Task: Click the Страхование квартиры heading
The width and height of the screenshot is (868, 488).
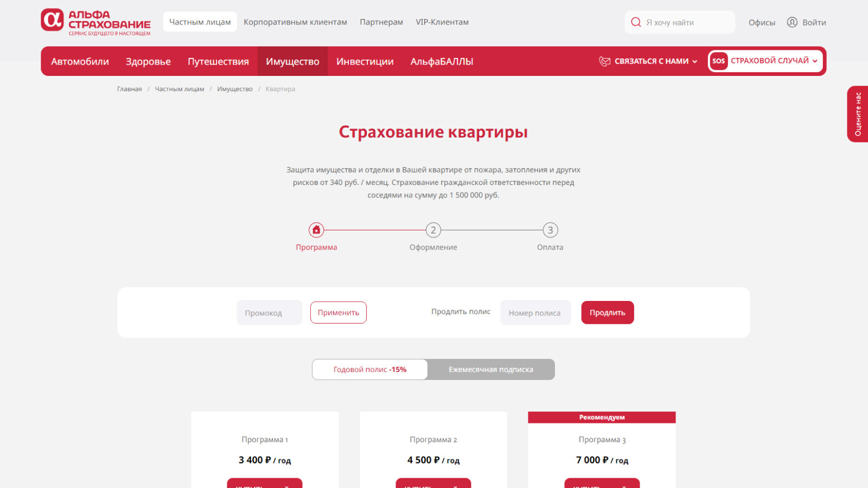Action: pos(433,132)
